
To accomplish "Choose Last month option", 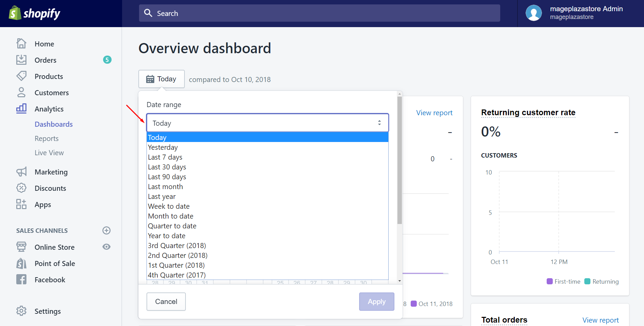I will (267, 186).
